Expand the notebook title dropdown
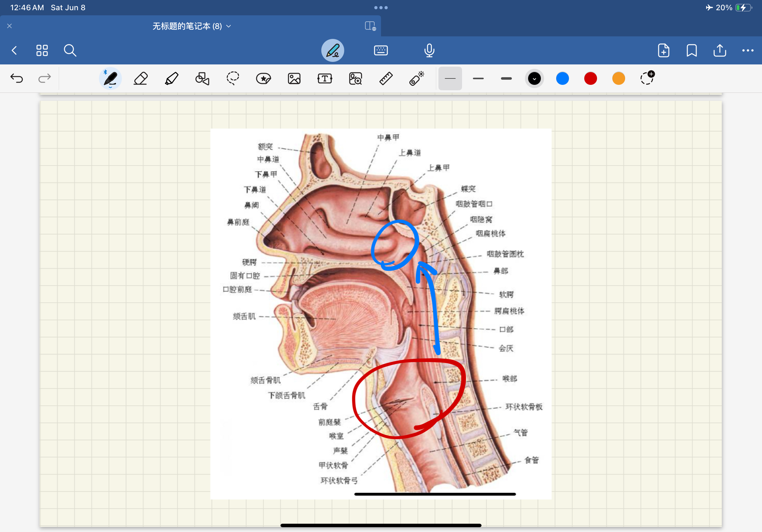Viewport: 762px width, 532px height. click(229, 26)
